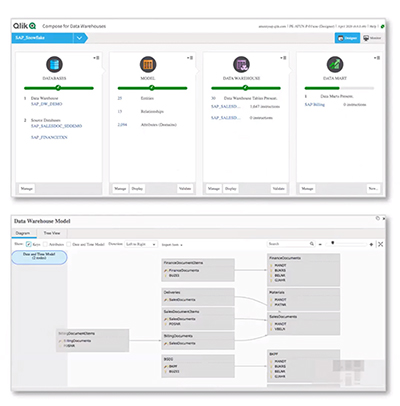
Task: Select the FinanceDocumentItems entity box
Action: (198, 270)
